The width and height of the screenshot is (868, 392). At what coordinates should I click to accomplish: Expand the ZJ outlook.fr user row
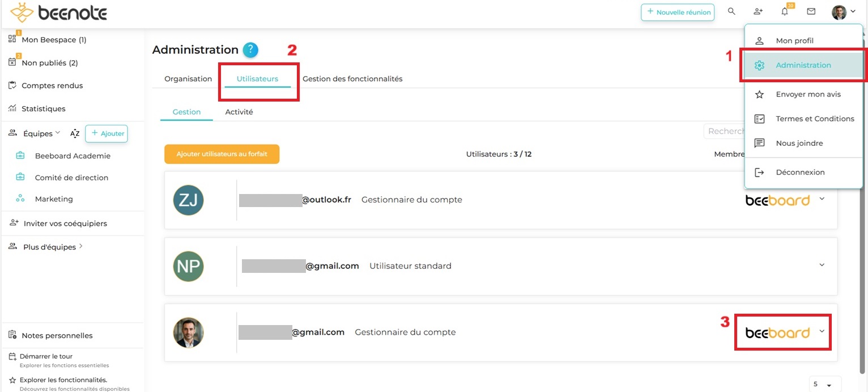(822, 199)
